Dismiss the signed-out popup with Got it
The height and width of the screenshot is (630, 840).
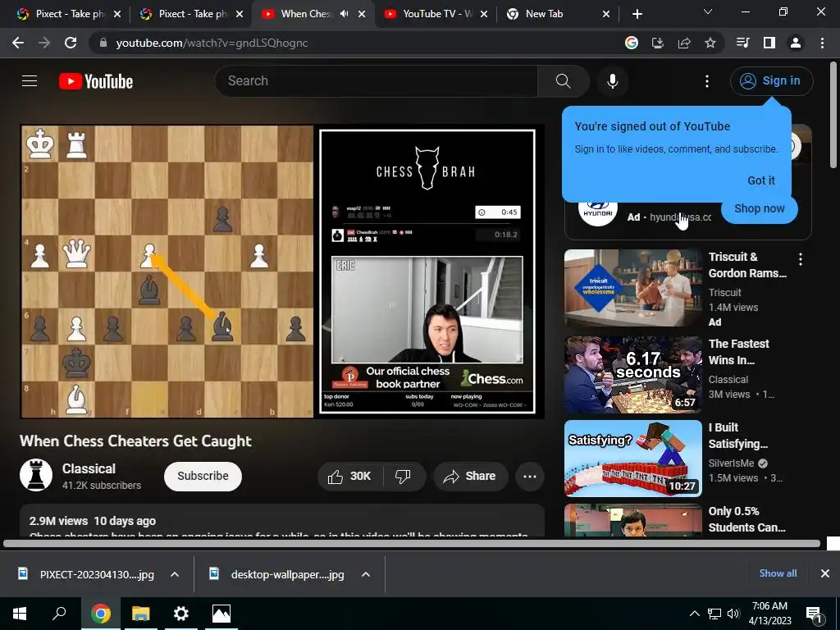760,180
